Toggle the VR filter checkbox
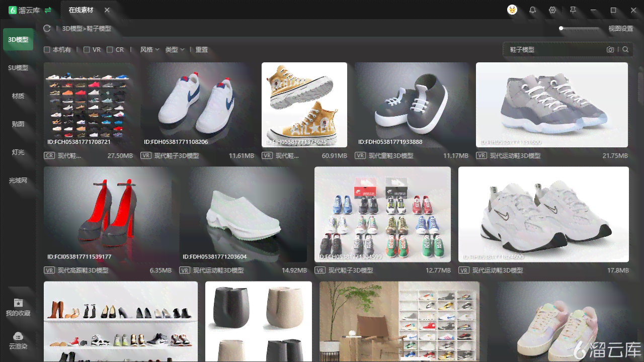The image size is (644, 362). (87, 50)
